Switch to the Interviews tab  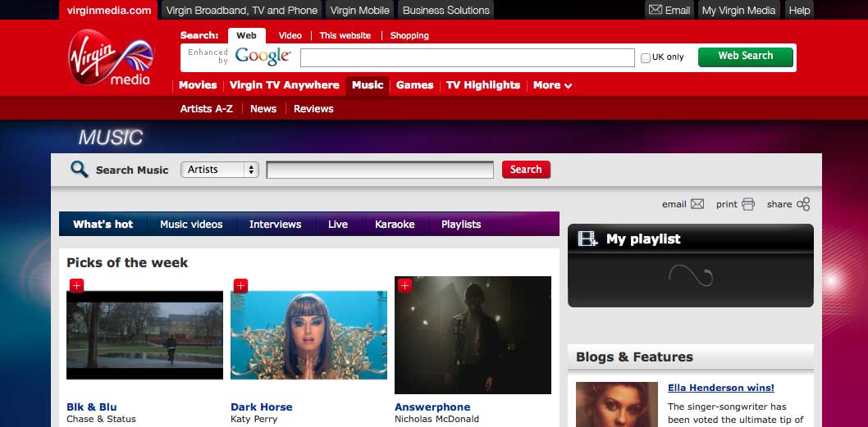pos(275,224)
